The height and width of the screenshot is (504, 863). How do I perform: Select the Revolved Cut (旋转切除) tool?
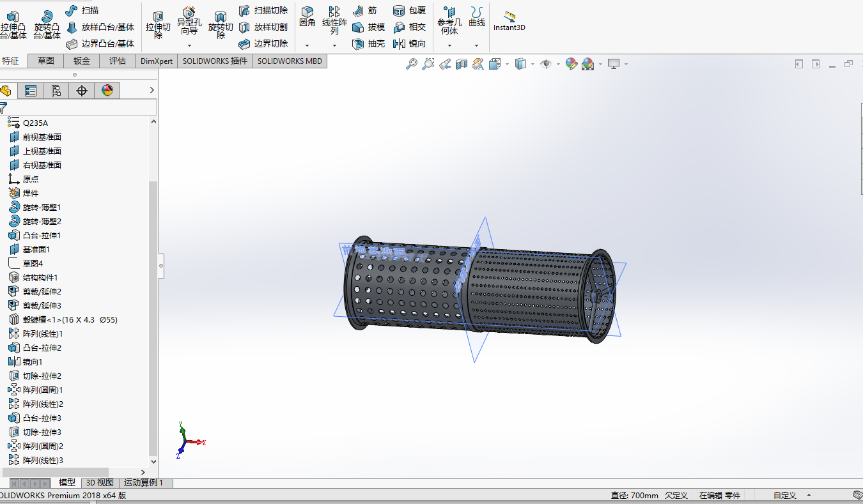click(x=221, y=24)
